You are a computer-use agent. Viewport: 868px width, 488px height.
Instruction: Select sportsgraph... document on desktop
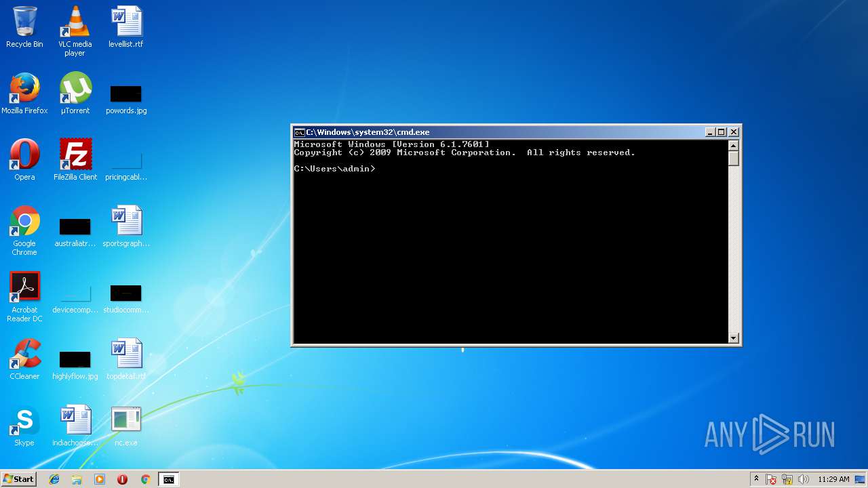click(x=126, y=226)
